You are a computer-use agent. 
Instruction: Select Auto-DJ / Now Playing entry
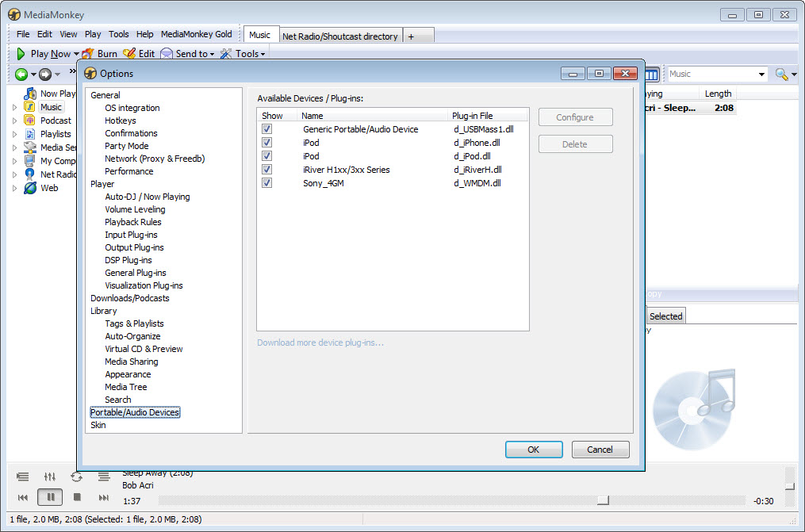148,197
